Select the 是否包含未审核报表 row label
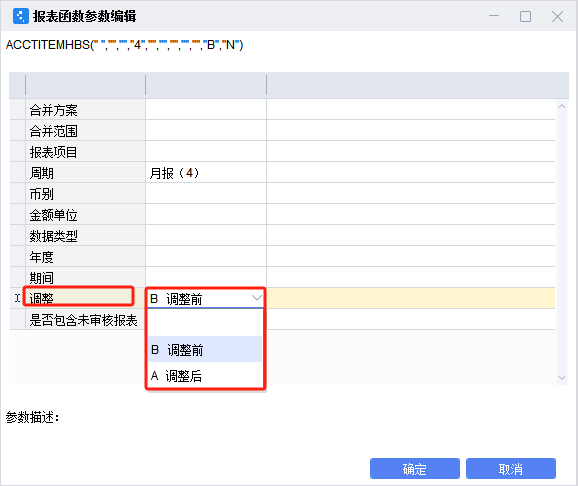The width and height of the screenshot is (578, 486). click(83, 320)
